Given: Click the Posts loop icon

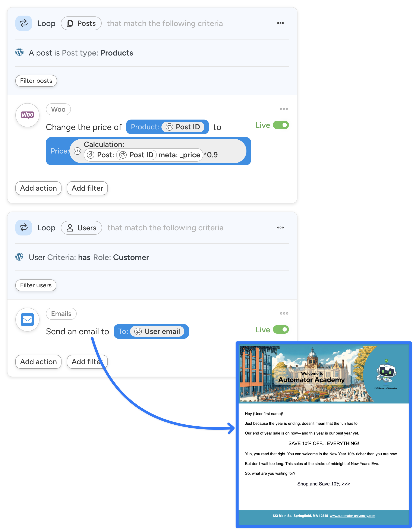Looking at the screenshot, I should (x=24, y=23).
